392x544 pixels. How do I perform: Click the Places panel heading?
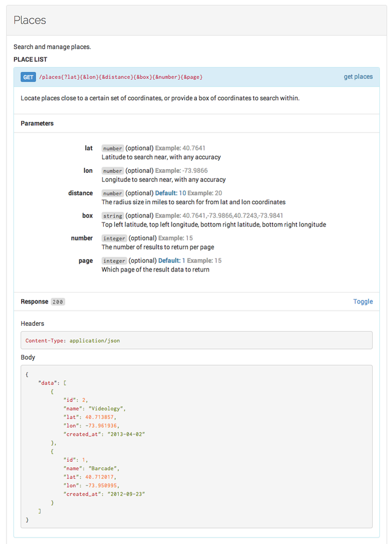[30, 20]
